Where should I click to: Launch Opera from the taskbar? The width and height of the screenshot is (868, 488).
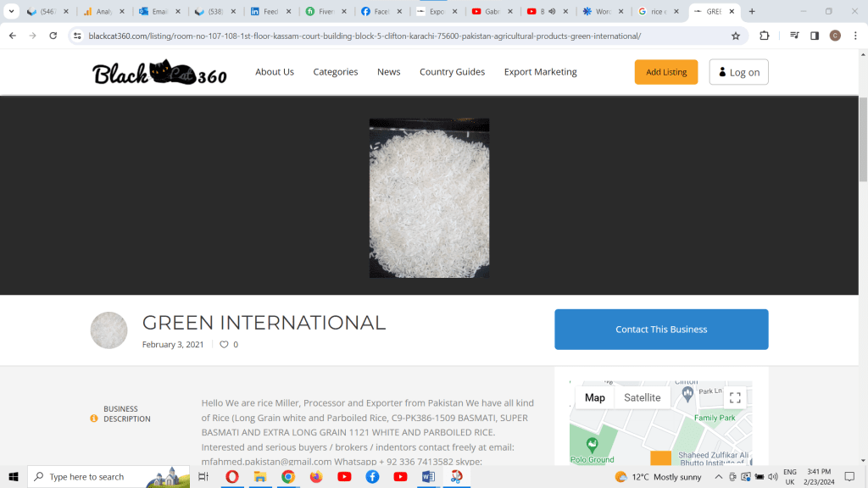coord(232,476)
